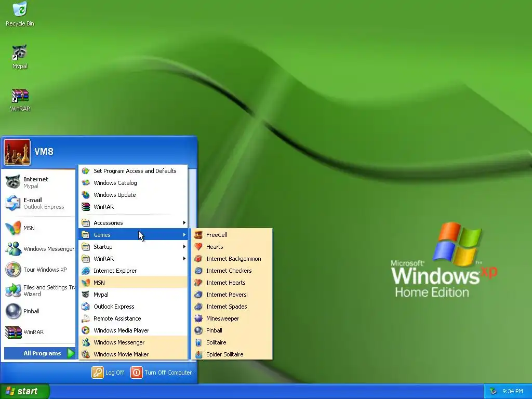Click the green All Programs arrow
Screen dimensions: 532x399
coord(71,353)
